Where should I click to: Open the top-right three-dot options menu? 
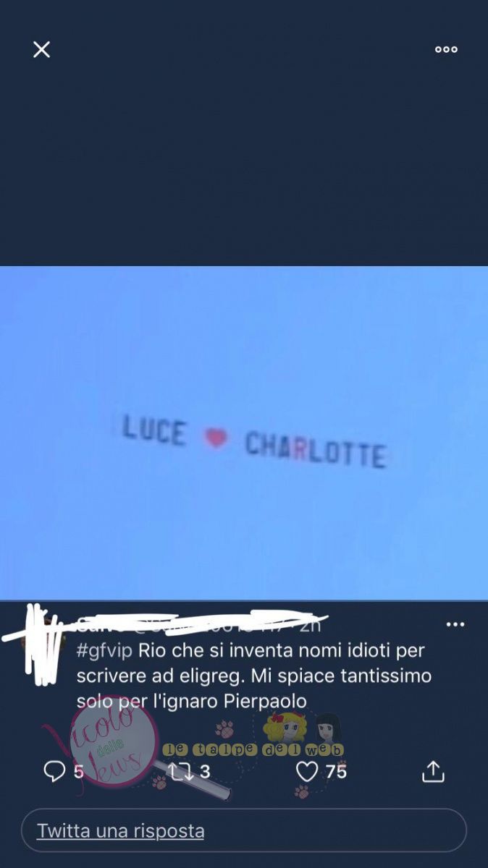click(446, 49)
